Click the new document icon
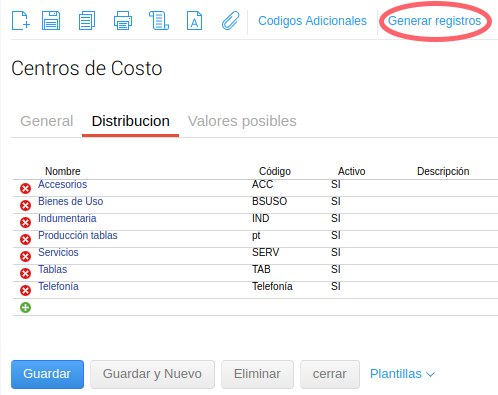The width and height of the screenshot is (498, 395). click(21, 21)
